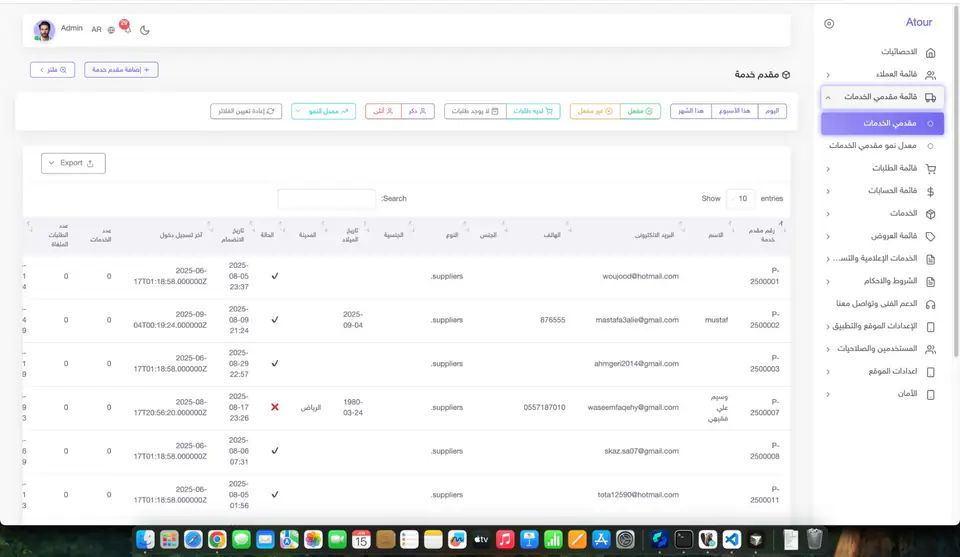The image size is (960, 557).
Task: Click the dollar icon beside قائمة الحسابات
Action: tap(930, 192)
